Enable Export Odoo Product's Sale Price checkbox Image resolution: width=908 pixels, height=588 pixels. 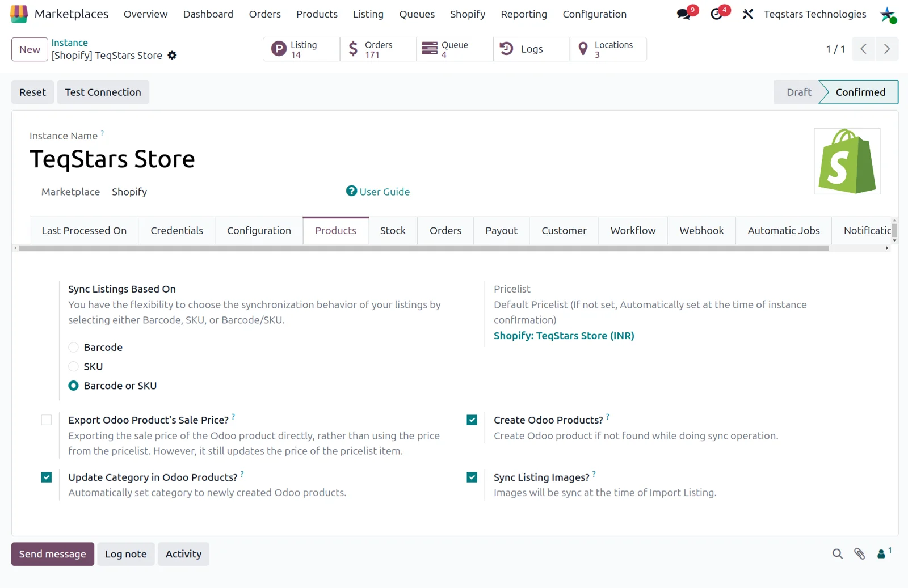pyautogui.click(x=47, y=420)
